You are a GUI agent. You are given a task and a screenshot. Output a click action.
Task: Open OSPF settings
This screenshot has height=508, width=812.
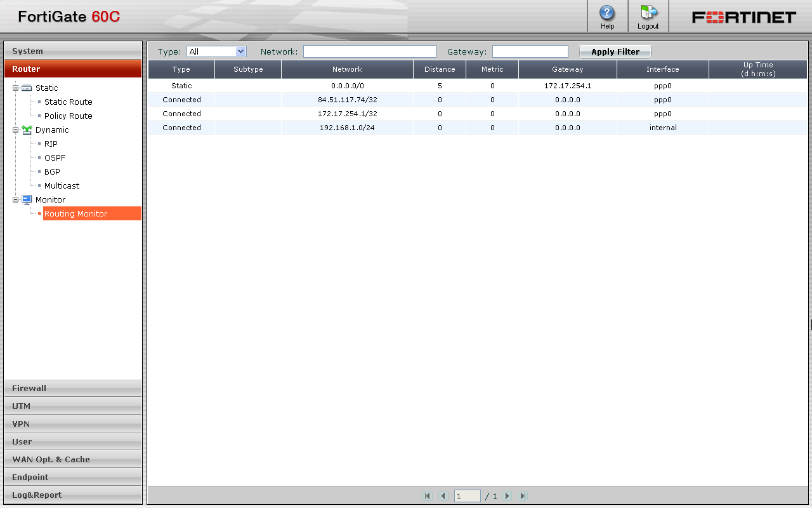tap(55, 157)
